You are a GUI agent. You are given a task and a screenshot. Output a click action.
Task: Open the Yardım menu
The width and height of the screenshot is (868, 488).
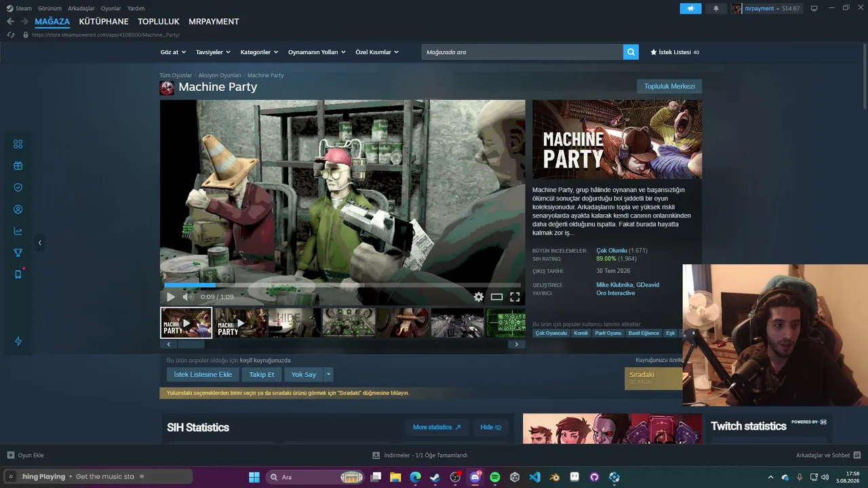(136, 8)
